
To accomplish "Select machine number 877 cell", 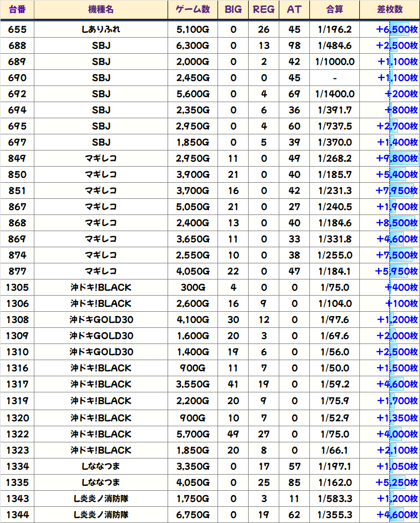I will pyautogui.click(x=17, y=271).
